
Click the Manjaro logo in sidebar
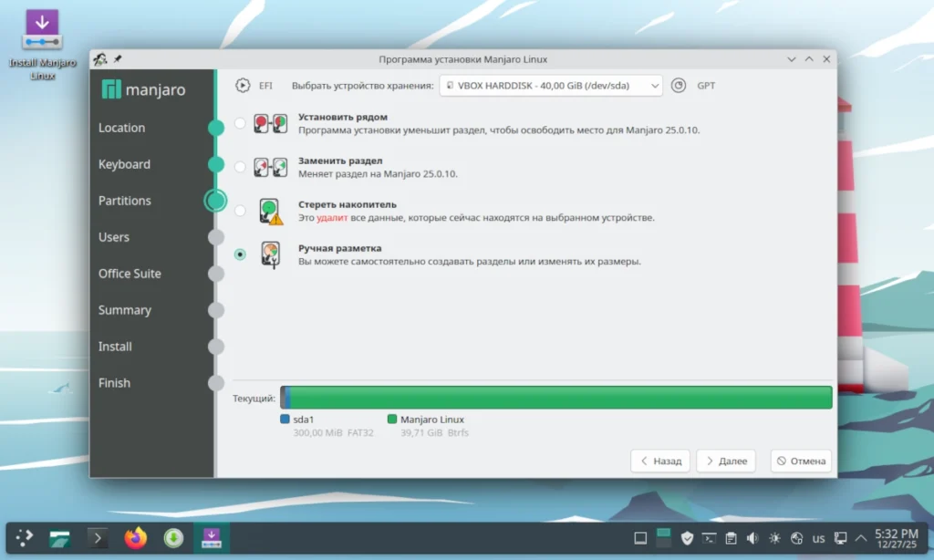pos(143,89)
